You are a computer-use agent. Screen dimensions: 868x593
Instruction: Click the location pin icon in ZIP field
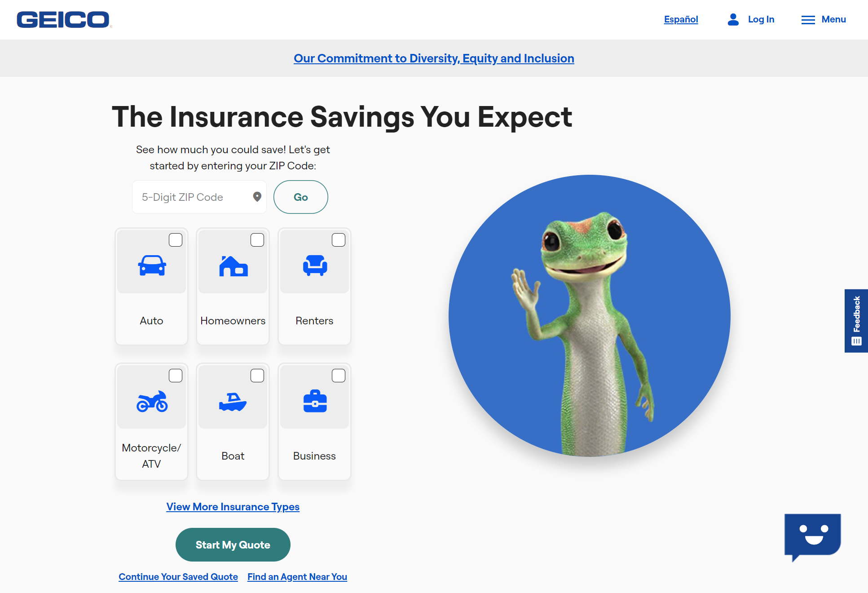[258, 197]
